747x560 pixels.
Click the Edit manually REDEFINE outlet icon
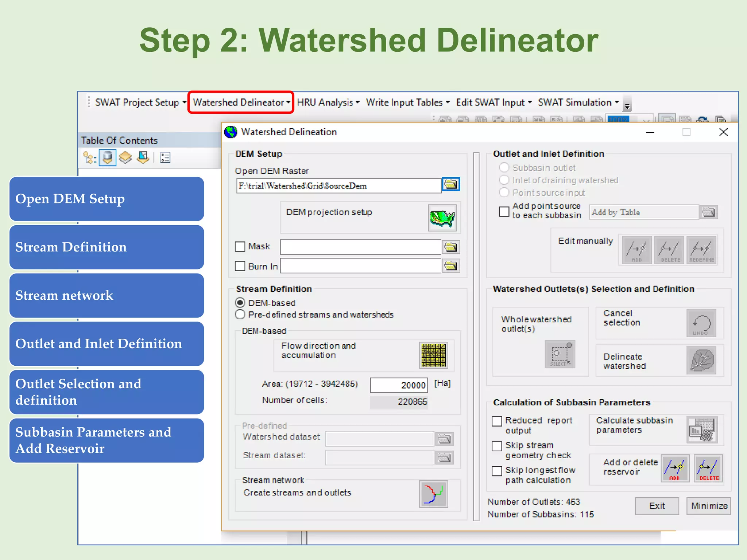pyautogui.click(x=701, y=250)
